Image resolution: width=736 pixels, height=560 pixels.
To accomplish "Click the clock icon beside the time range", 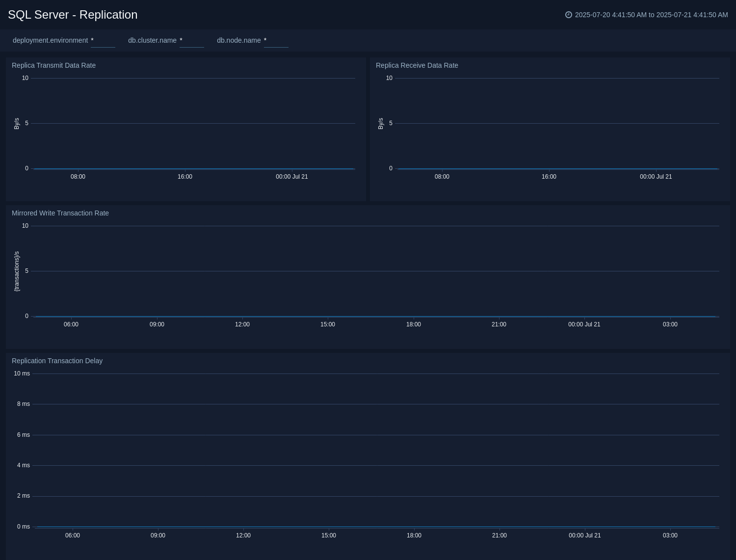I will [x=569, y=15].
